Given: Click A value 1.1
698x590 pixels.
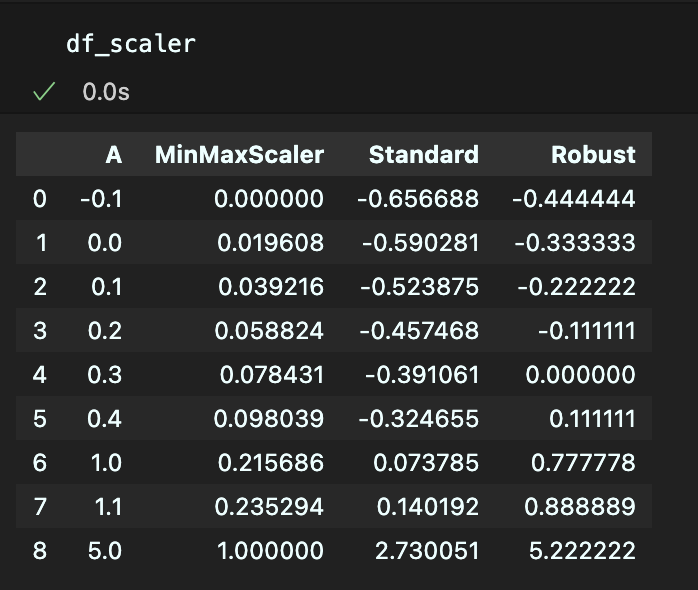Looking at the screenshot, I should [108, 506].
